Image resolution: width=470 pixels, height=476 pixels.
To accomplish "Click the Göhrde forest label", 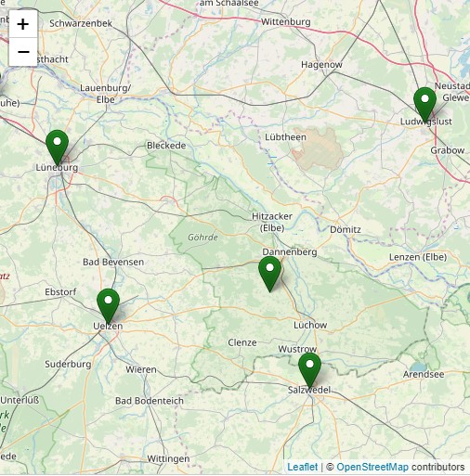I will [202, 238].
